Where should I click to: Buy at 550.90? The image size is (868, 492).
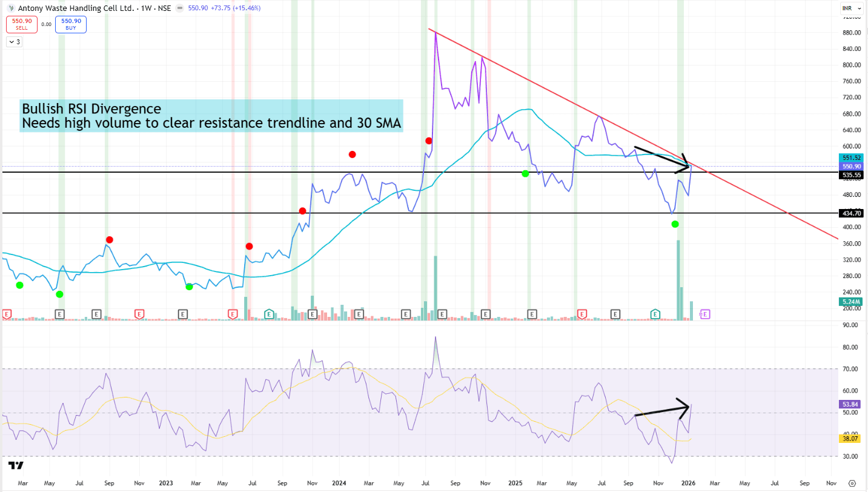pos(71,24)
